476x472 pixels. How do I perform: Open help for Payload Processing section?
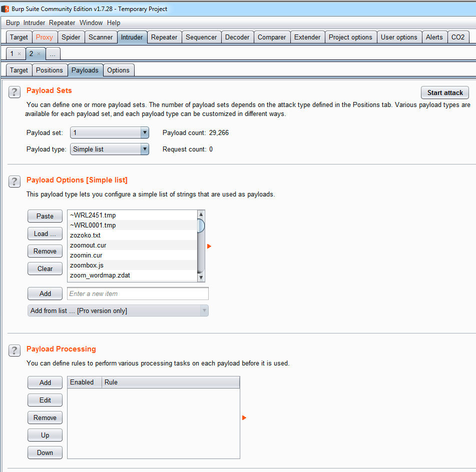[15, 350]
